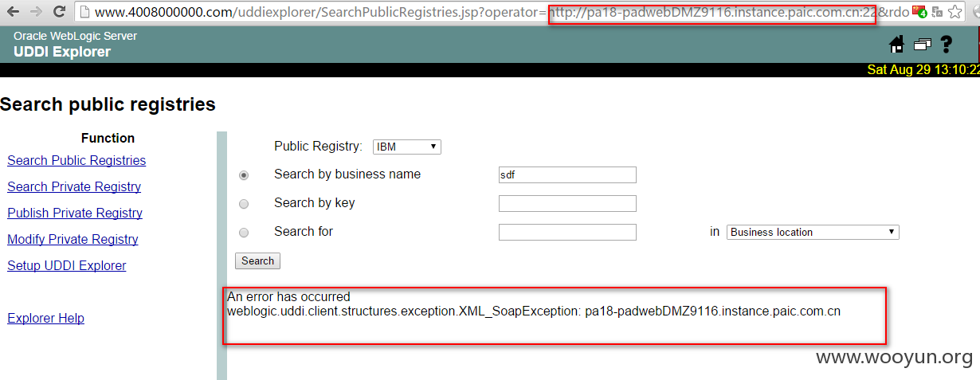
Task: Click the 'Search by business name' label
Action: (347, 174)
